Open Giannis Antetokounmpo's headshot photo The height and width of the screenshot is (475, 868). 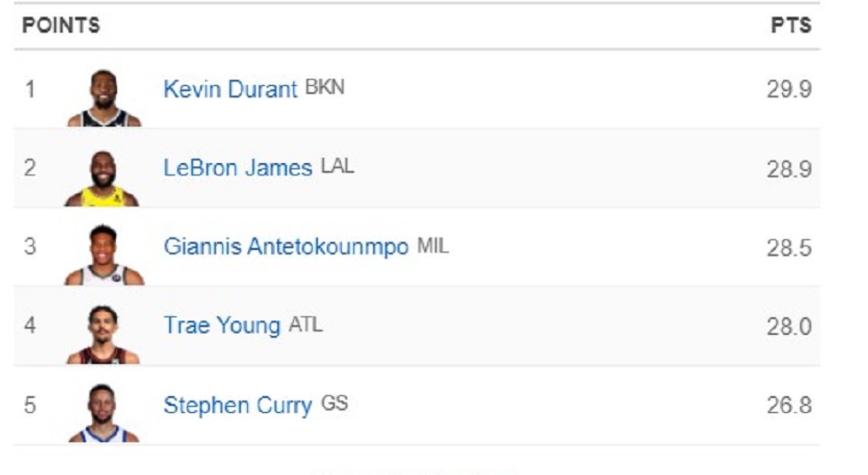click(x=105, y=254)
